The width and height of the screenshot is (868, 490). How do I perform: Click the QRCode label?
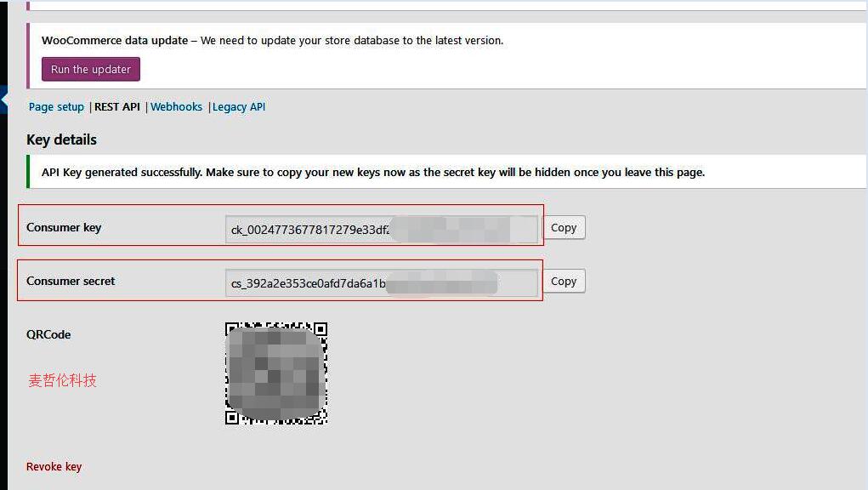pyautogui.click(x=48, y=334)
